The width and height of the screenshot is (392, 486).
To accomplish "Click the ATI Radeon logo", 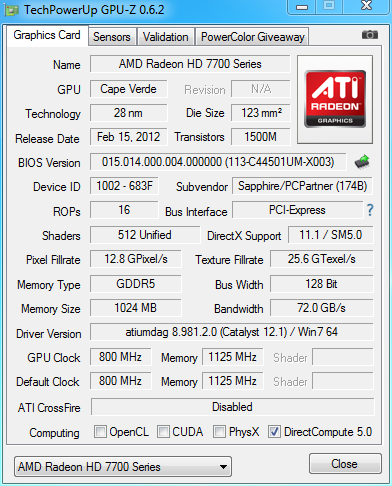I will (335, 99).
